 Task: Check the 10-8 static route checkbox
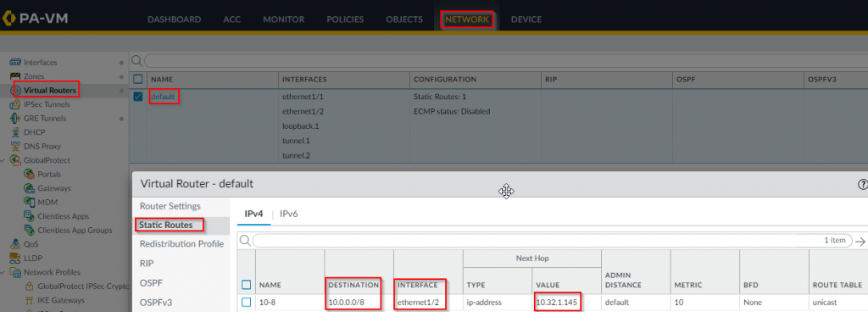tap(247, 302)
